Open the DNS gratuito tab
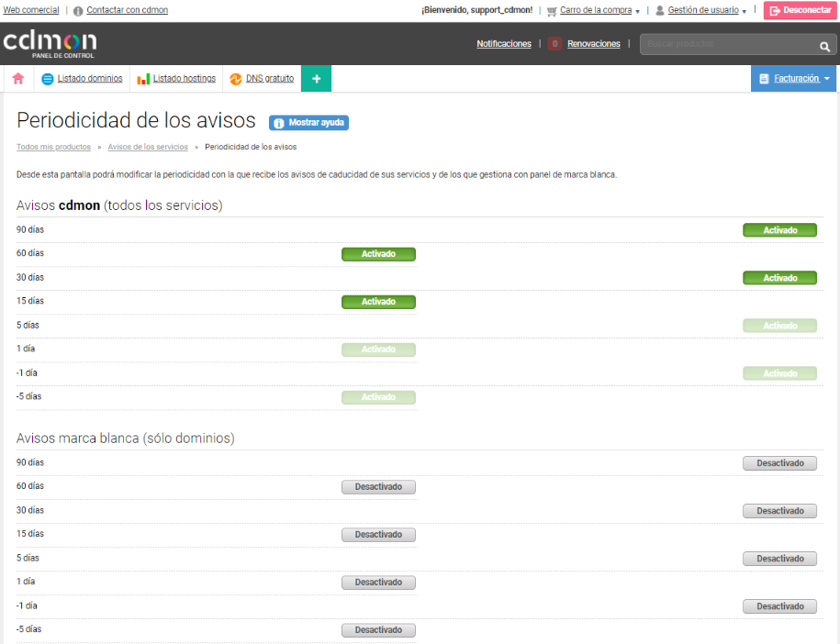Screen dimensions: 840x644 pos(270,79)
